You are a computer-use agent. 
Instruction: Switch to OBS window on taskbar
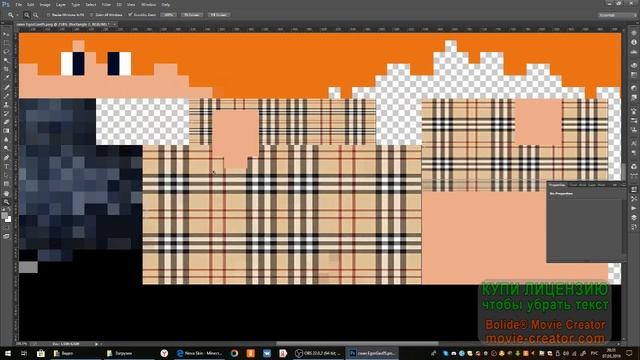pyautogui.click(x=318, y=353)
